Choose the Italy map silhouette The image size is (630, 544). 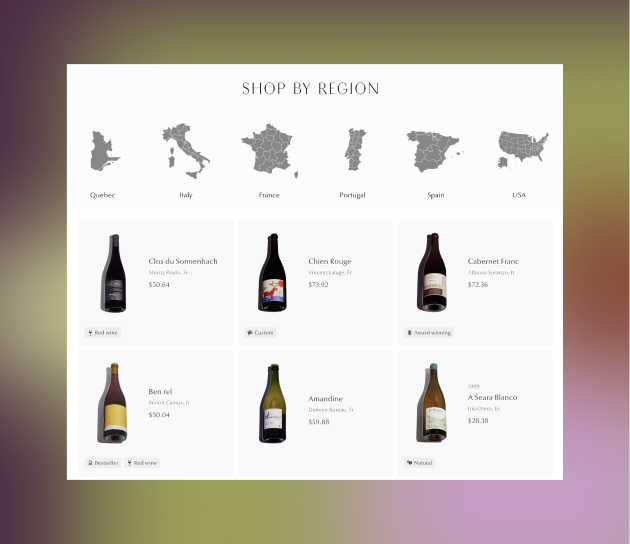pos(186,151)
